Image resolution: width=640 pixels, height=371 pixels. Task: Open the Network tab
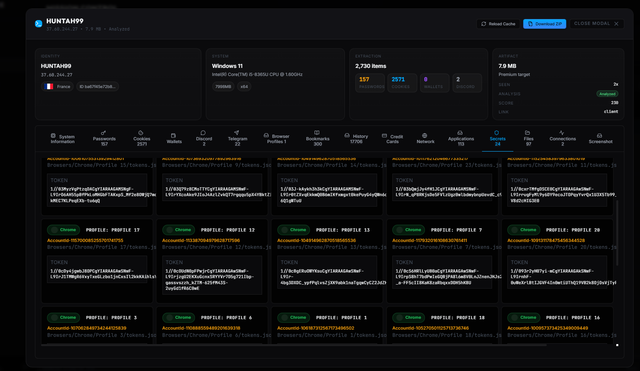click(x=425, y=138)
